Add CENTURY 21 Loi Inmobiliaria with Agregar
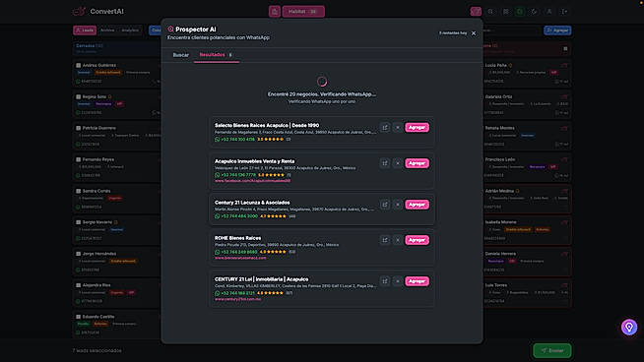 (417, 281)
